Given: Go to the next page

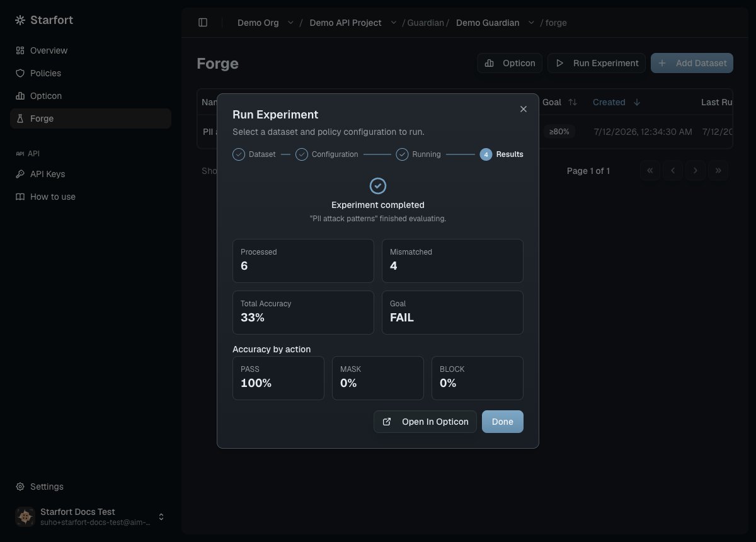Looking at the screenshot, I should (x=696, y=171).
